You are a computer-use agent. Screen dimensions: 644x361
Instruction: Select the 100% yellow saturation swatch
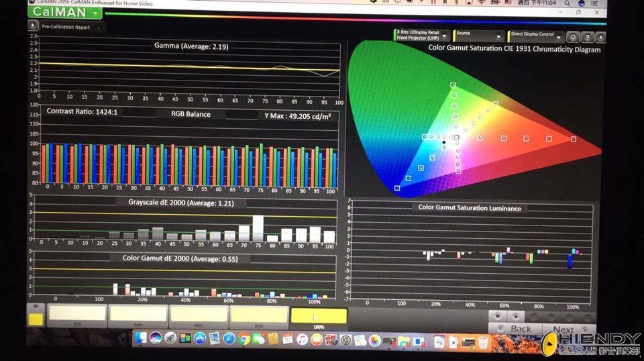[x=319, y=316]
